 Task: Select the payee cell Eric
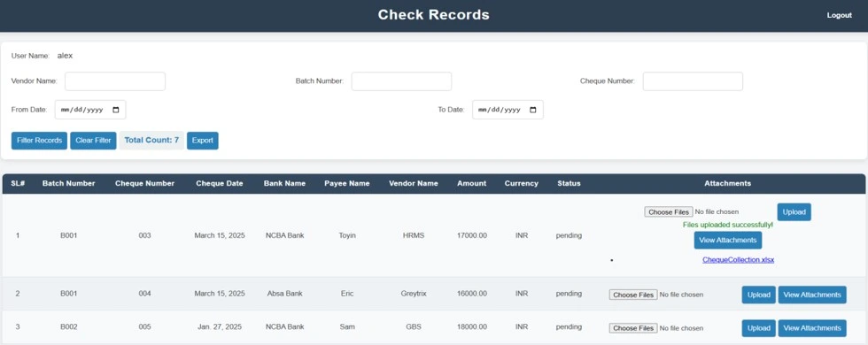point(347,294)
